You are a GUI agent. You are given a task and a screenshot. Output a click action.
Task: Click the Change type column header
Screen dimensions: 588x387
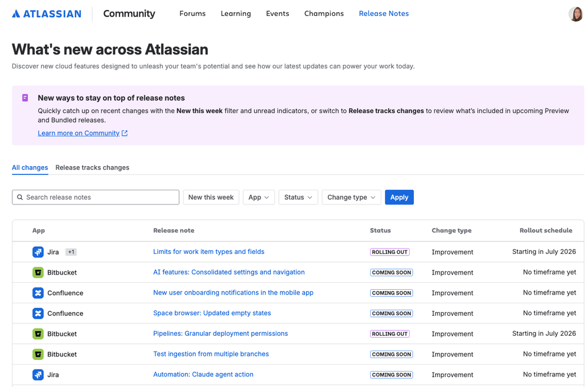[x=451, y=230]
